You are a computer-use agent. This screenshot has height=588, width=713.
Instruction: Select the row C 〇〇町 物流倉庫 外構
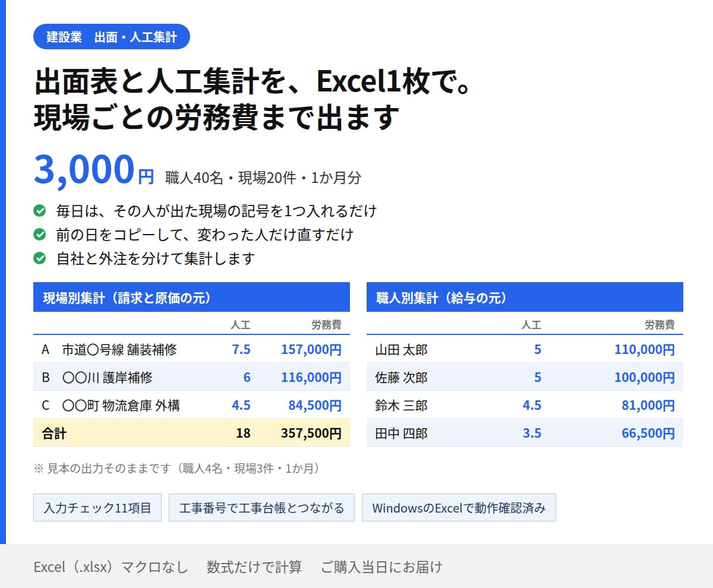(x=191, y=405)
